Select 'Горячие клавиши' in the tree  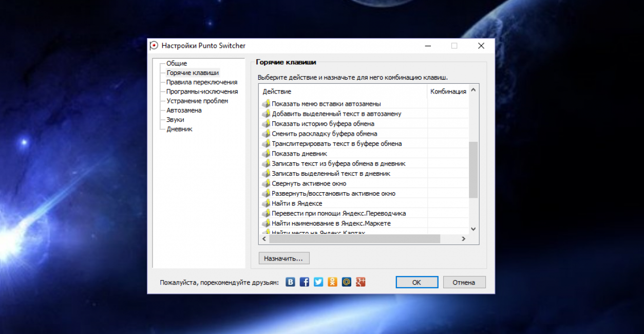193,73
